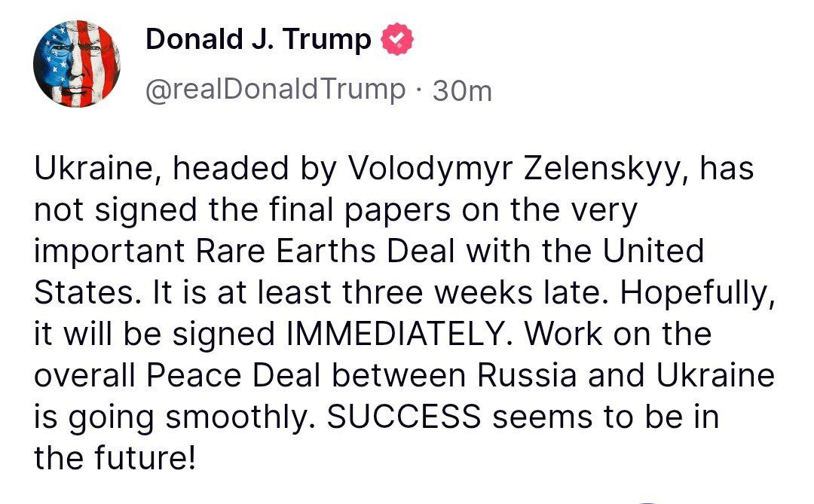This screenshot has height=504, width=814.
Task: Open the Donald J. Trump display name
Action: (259, 39)
